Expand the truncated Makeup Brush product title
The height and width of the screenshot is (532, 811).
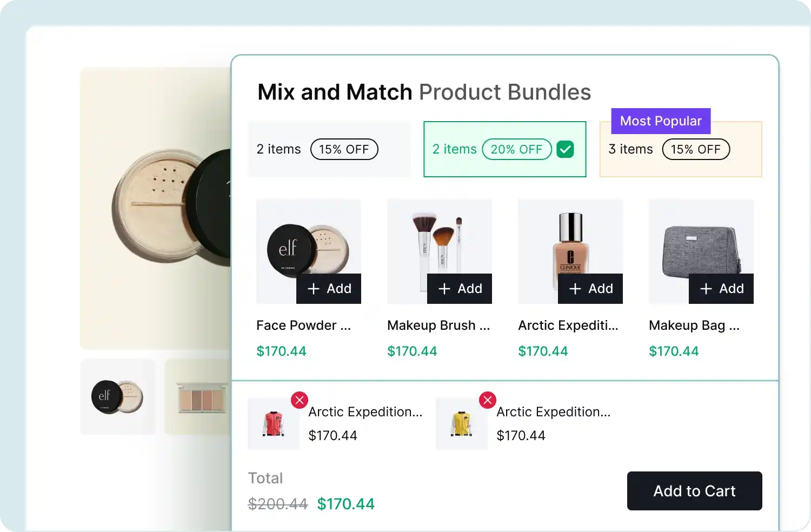(x=439, y=325)
